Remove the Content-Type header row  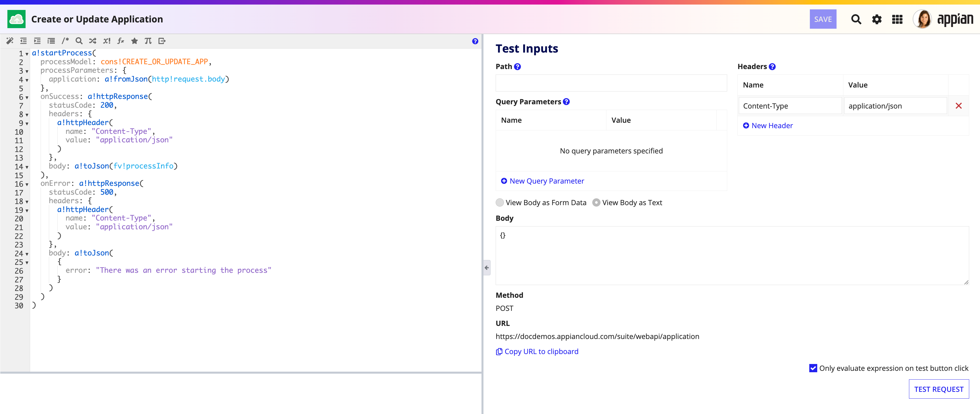click(959, 106)
